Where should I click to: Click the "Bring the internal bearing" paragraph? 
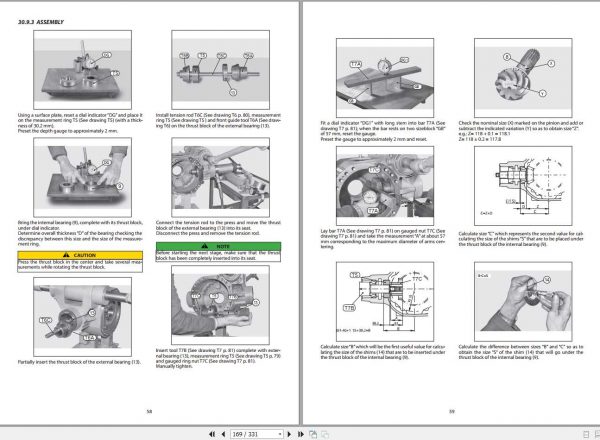tap(80, 233)
